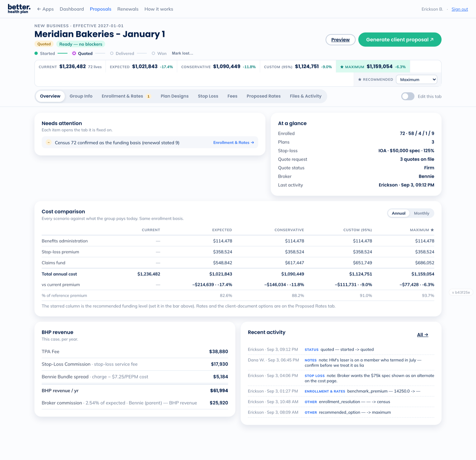This screenshot has height=460, width=476.
Task: Open the Recommended option dropdown
Action: [416, 79]
